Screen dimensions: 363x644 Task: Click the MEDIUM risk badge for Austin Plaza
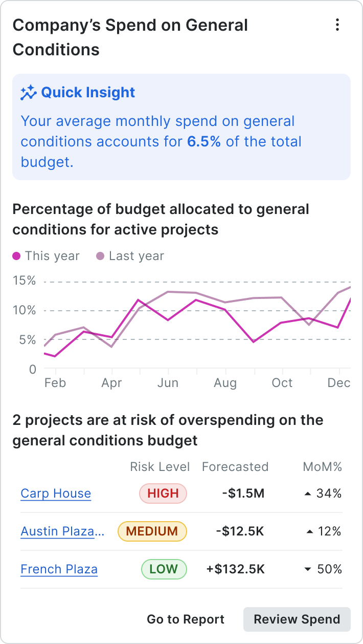[x=152, y=531]
